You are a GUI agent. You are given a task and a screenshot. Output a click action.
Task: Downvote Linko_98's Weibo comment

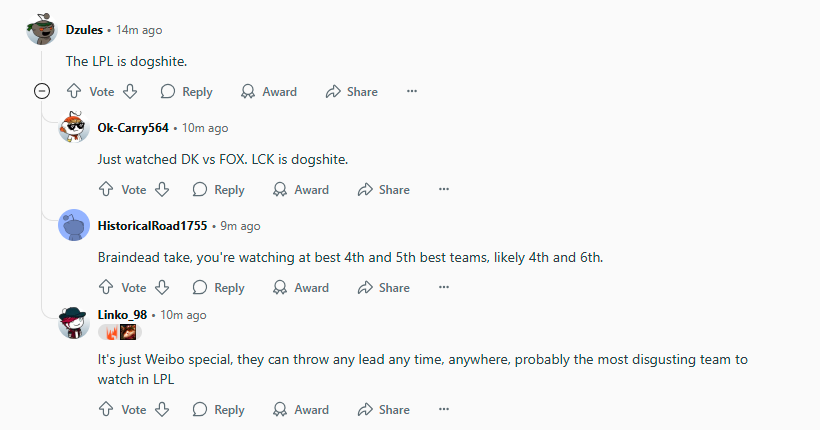point(162,409)
